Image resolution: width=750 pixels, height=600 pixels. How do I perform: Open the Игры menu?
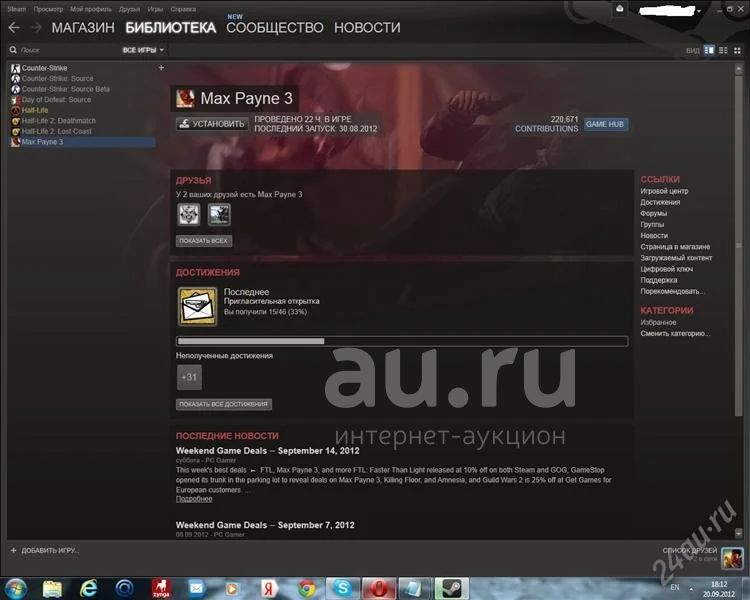pyautogui.click(x=155, y=9)
